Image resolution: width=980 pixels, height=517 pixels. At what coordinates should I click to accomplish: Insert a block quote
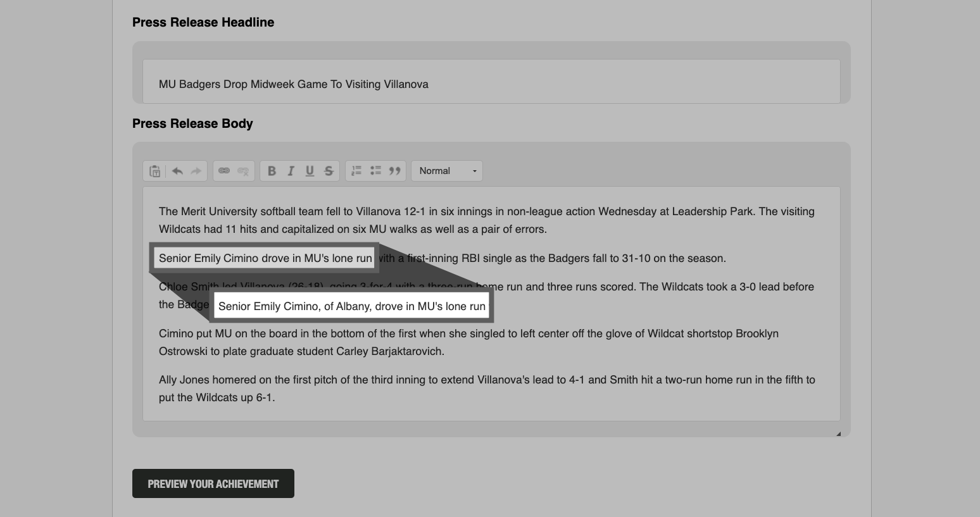394,170
